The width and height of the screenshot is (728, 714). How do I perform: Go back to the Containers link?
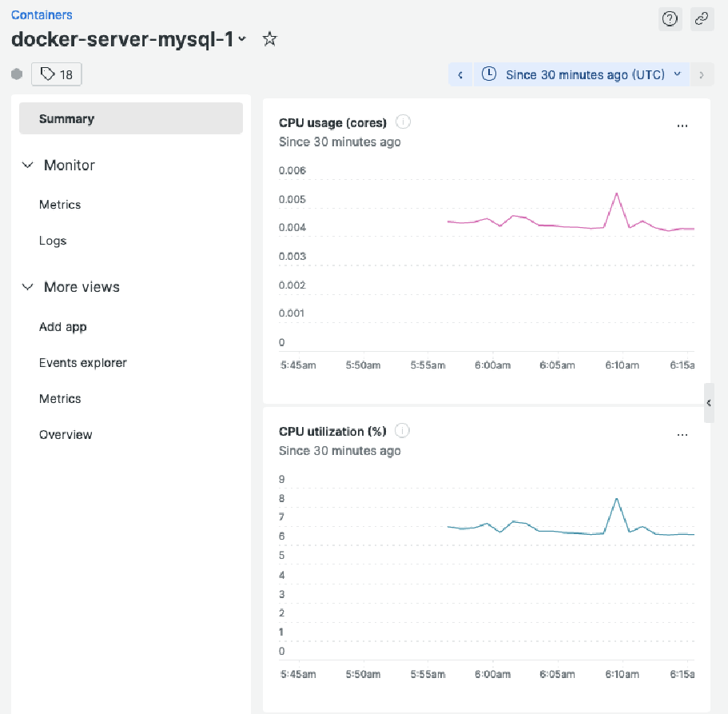[x=42, y=15]
